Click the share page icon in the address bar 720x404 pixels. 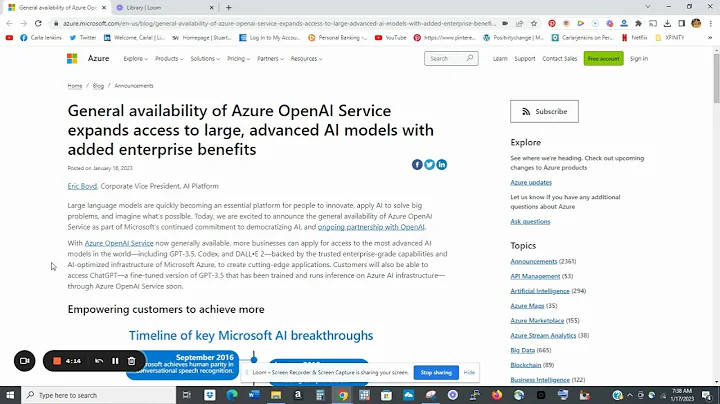[x=519, y=23]
